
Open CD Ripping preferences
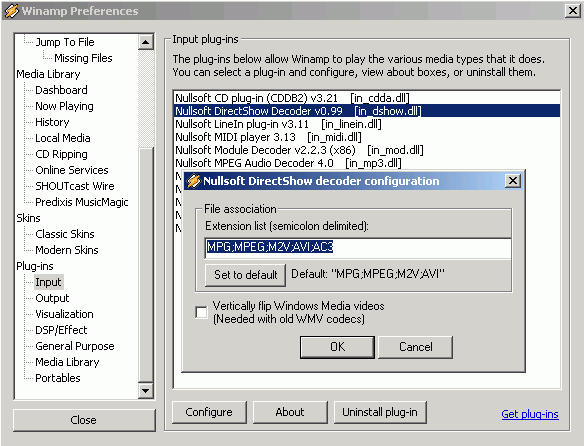pyautogui.click(x=61, y=154)
